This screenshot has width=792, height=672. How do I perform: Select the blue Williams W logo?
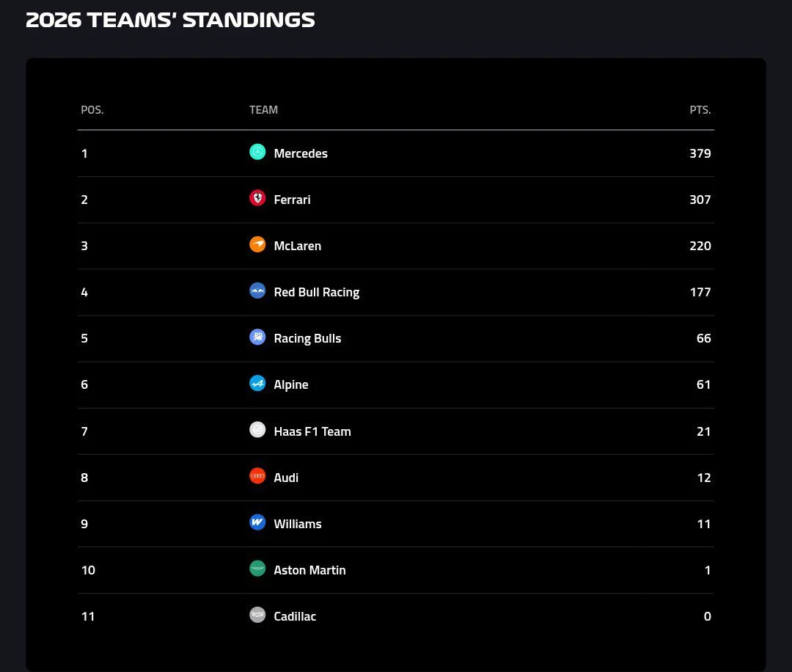click(x=257, y=522)
